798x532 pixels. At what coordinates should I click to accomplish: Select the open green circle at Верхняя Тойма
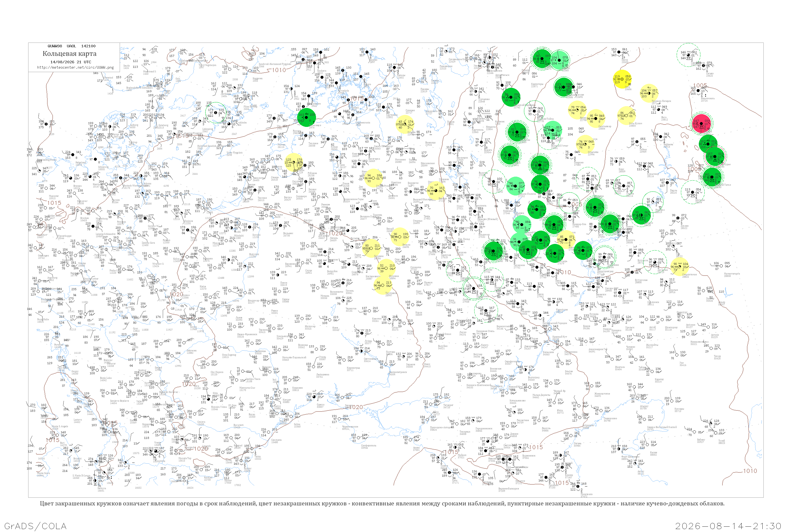[534, 111]
